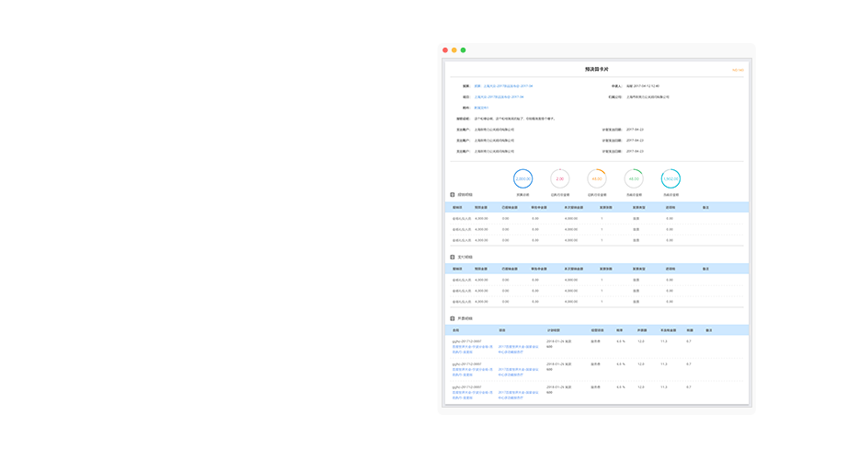
Task: Click the first column header of the first table
Action: point(458,207)
